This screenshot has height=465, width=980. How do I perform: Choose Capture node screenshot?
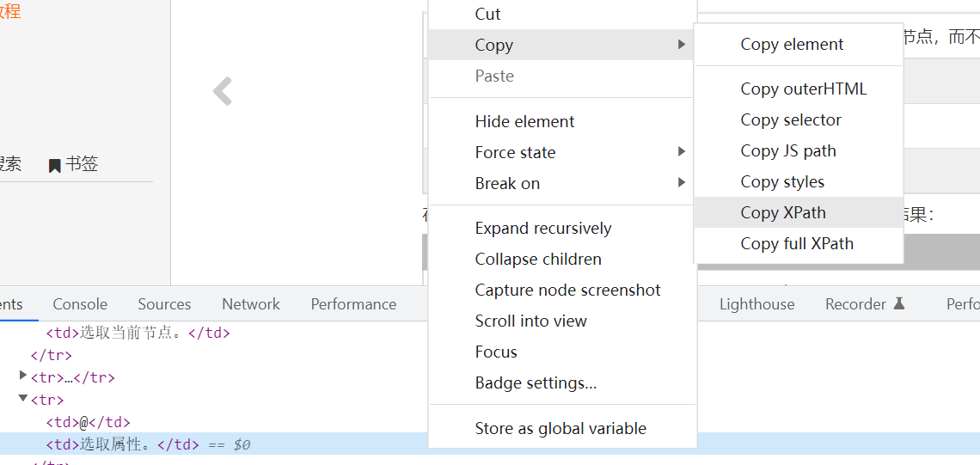pos(567,290)
